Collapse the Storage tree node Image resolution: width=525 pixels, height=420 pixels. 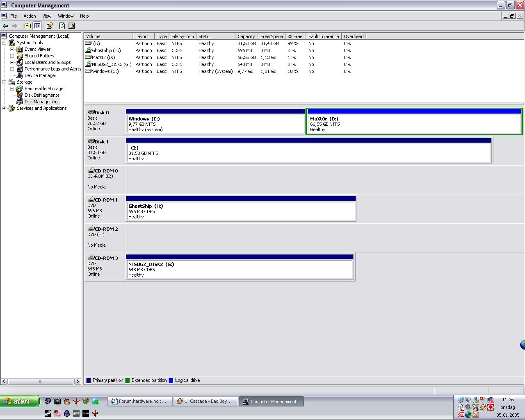5,82
